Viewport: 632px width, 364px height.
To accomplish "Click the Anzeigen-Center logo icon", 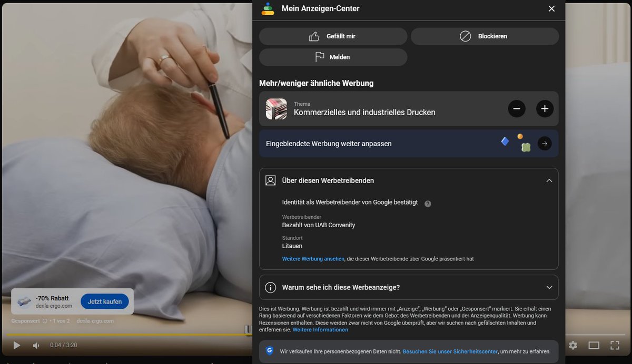I will 268,8.
